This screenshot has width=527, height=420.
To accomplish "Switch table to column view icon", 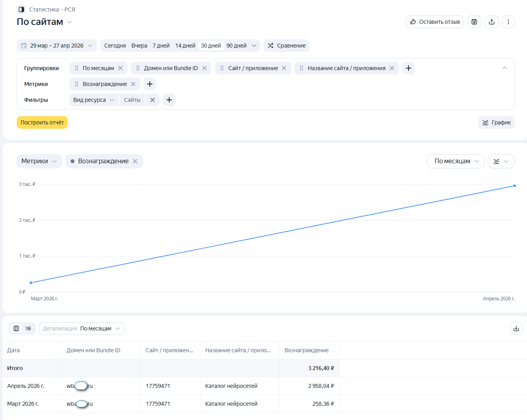I will click(16, 328).
